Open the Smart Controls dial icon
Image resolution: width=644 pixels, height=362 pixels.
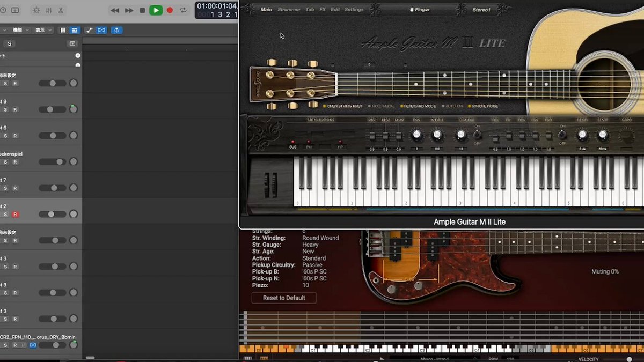(36, 10)
